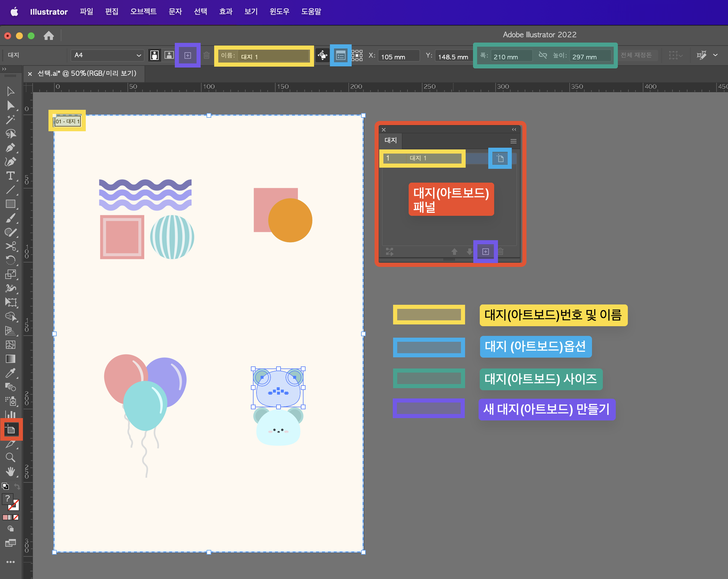
Task: Click the artboard name input field
Action: [273, 56]
